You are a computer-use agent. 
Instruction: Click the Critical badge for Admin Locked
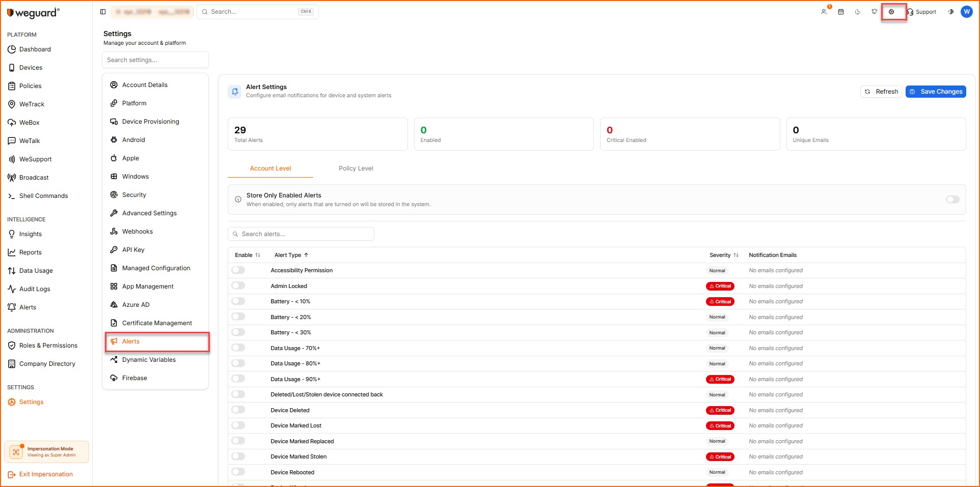pyautogui.click(x=720, y=286)
